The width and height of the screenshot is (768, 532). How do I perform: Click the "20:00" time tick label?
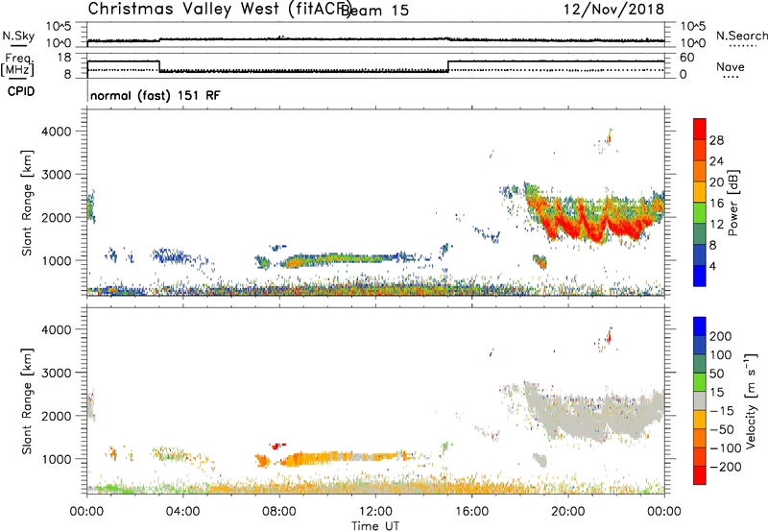tap(567, 512)
